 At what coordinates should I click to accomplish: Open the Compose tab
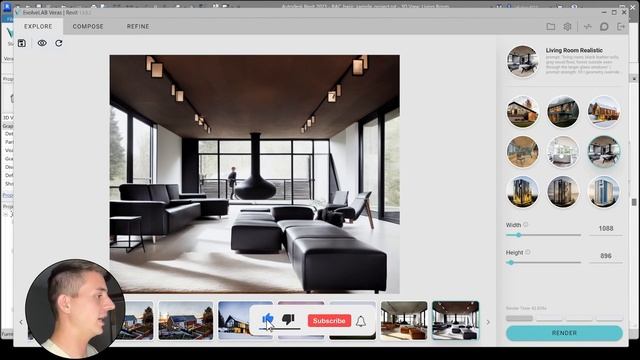88,26
